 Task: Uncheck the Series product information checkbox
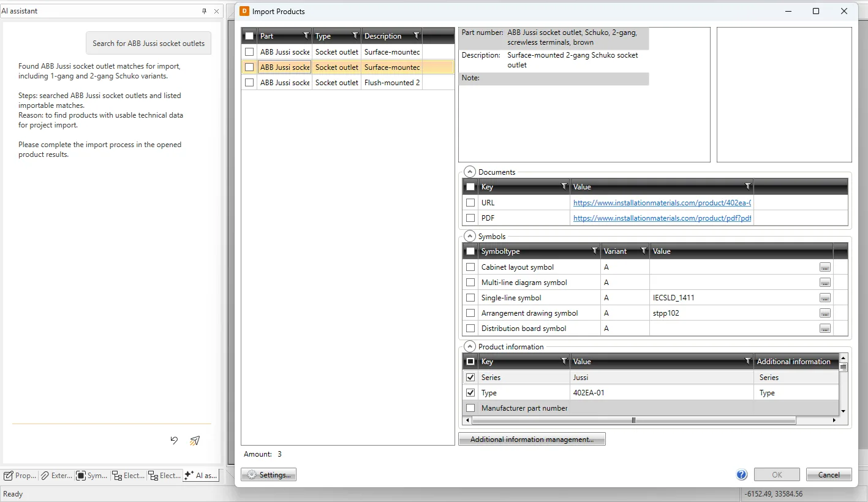pyautogui.click(x=470, y=378)
